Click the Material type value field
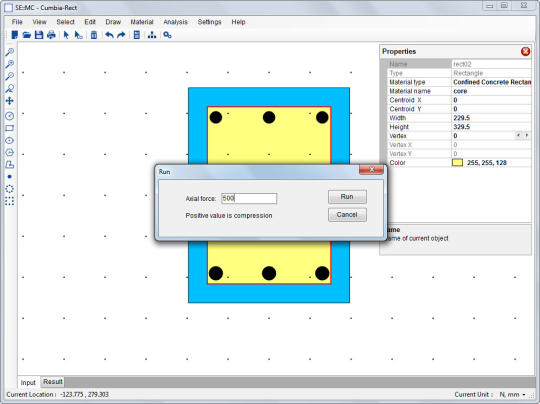The width and height of the screenshot is (540, 404). [x=491, y=82]
